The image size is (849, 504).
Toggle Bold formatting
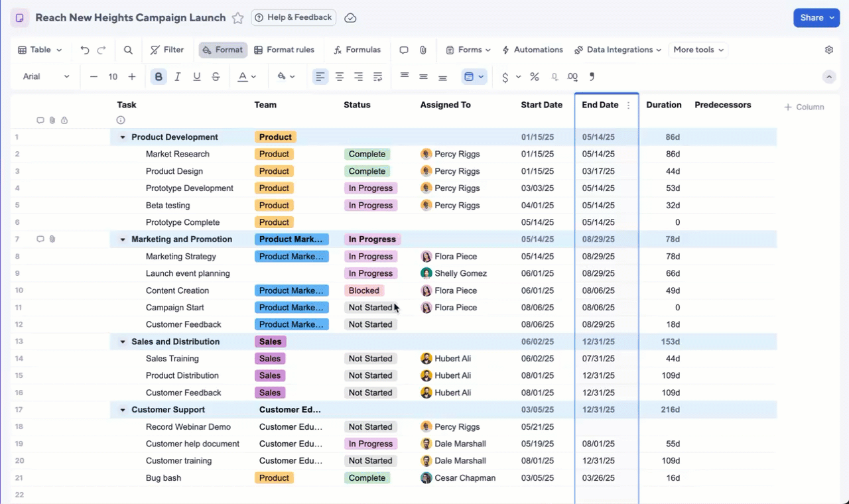tap(158, 76)
